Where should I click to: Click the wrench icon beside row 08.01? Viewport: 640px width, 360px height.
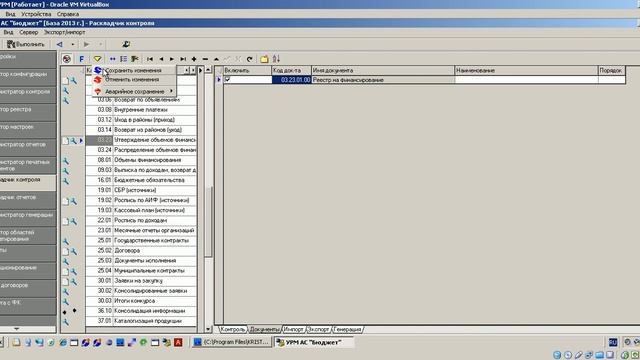(66, 161)
